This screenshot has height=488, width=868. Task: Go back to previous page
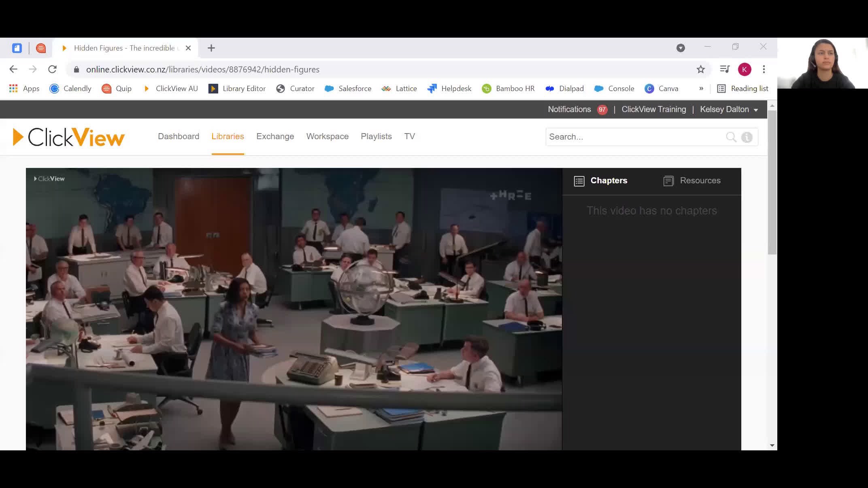13,69
